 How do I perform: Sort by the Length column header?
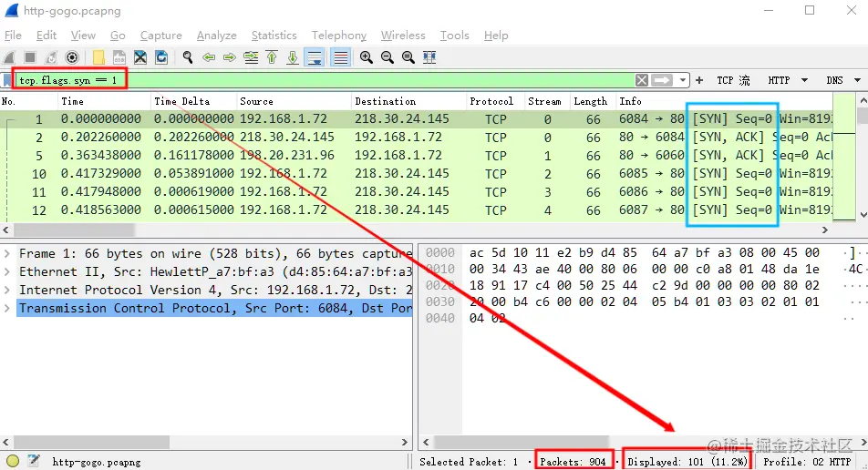coord(593,102)
